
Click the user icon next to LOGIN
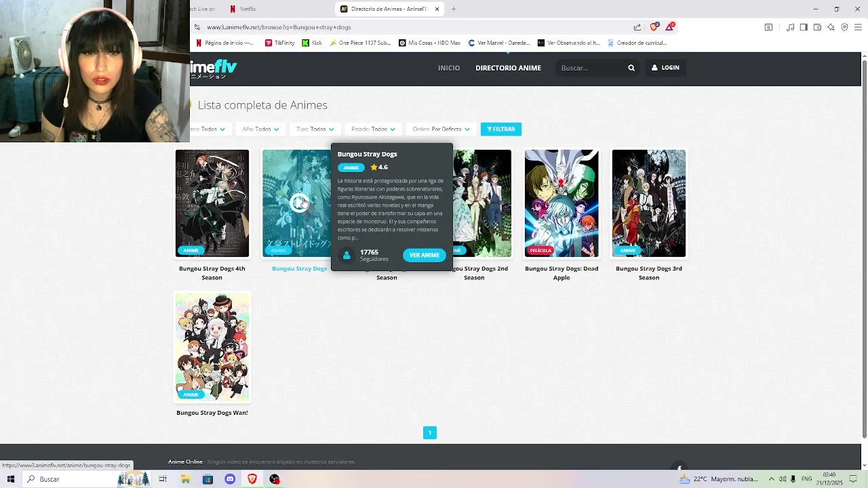click(654, 68)
